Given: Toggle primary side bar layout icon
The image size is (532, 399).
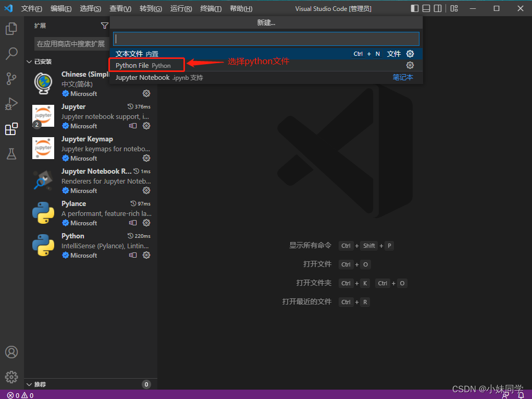Looking at the screenshot, I should [x=415, y=8].
